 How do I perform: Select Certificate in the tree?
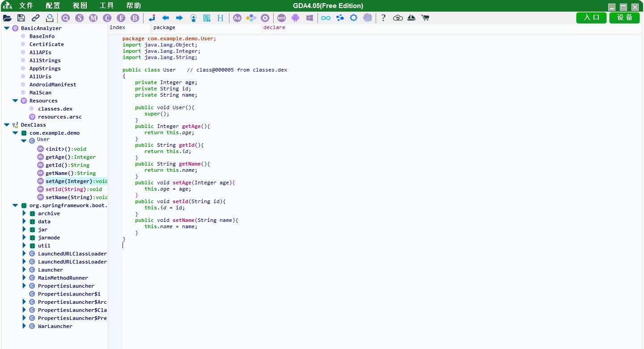(x=47, y=44)
